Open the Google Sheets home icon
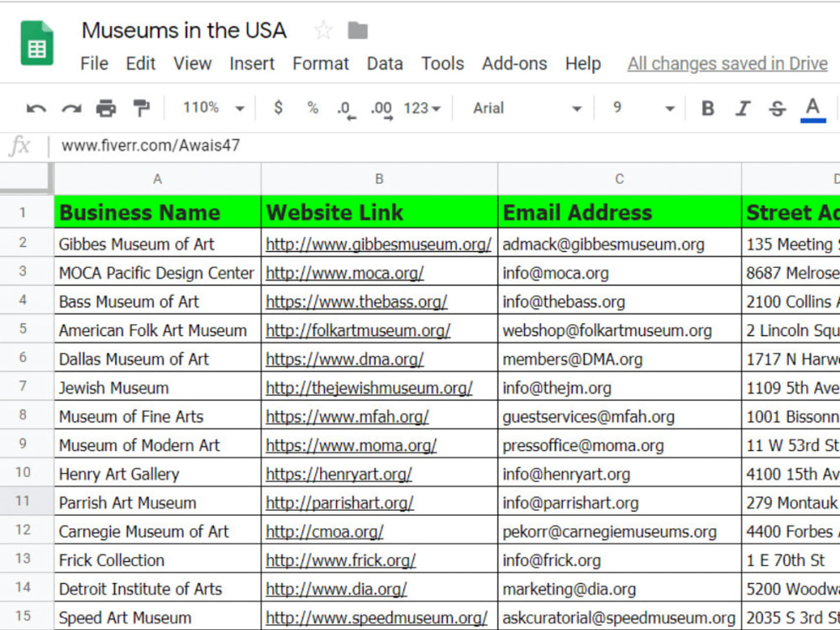The width and height of the screenshot is (840, 630). [x=37, y=43]
